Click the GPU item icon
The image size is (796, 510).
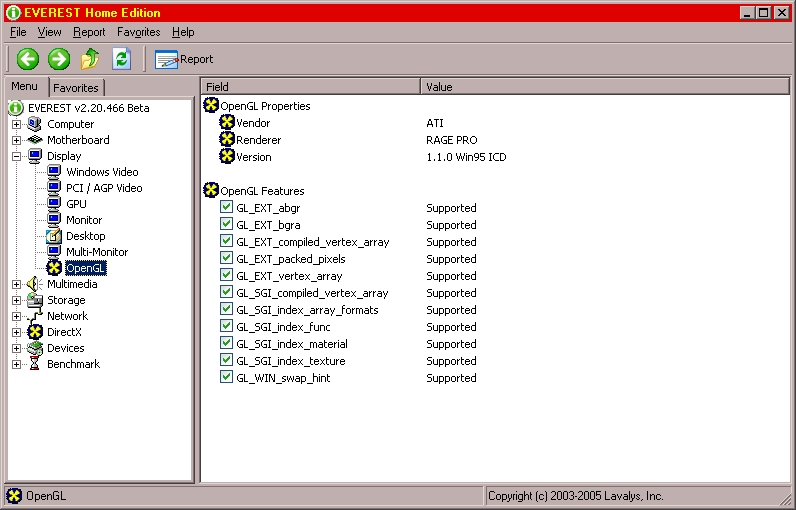tap(54, 203)
